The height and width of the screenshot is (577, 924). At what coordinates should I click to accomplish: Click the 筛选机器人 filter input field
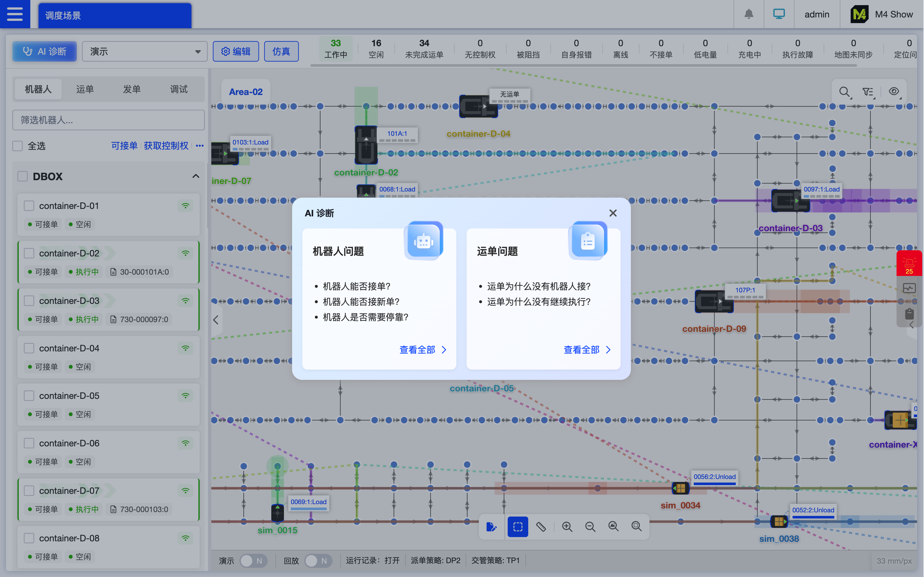point(108,120)
